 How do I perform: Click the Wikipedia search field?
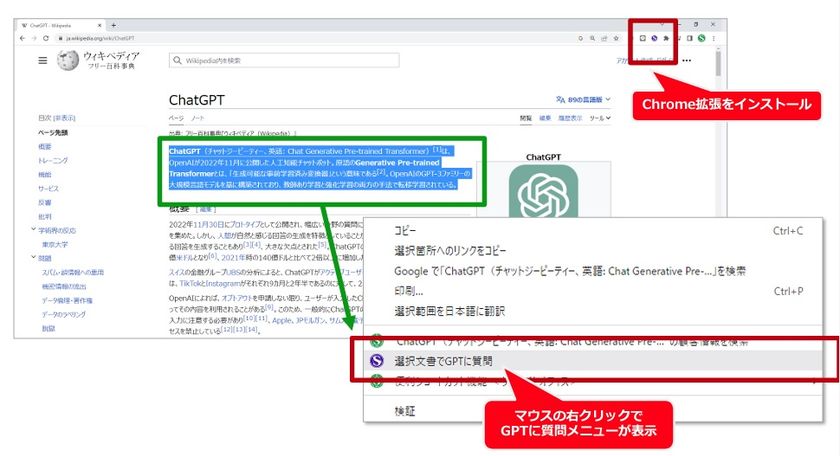click(x=284, y=61)
